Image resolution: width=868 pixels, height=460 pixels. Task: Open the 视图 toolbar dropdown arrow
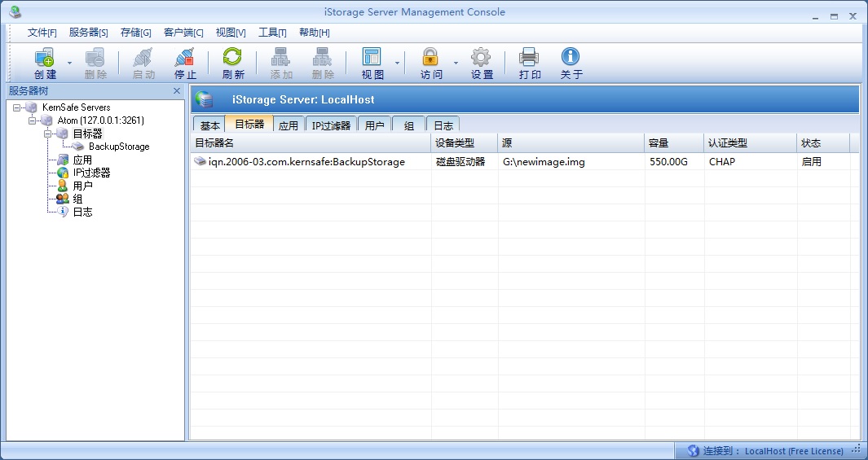click(397, 63)
